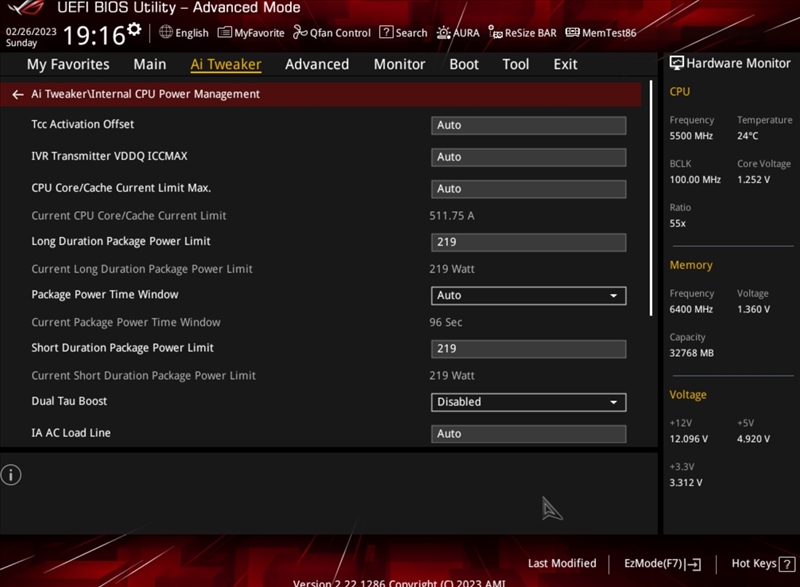Click the IVR Transmitter VDDQ ICCMAX field

pyautogui.click(x=529, y=157)
